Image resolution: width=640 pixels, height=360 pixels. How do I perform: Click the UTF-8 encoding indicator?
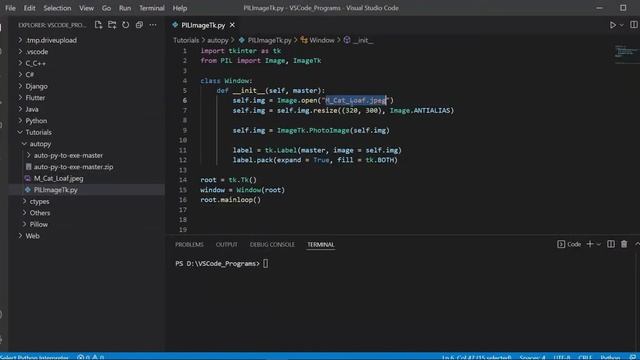tap(562, 357)
